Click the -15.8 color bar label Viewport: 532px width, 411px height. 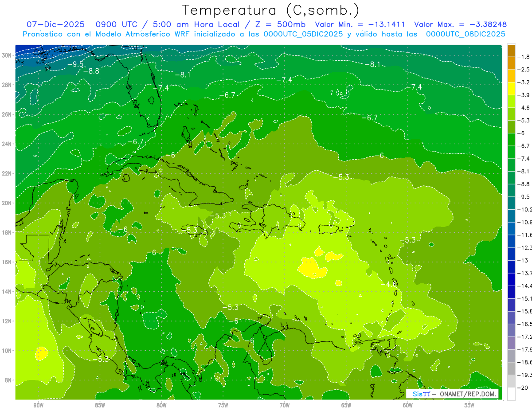pyautogui.click(x=525, y=311)
